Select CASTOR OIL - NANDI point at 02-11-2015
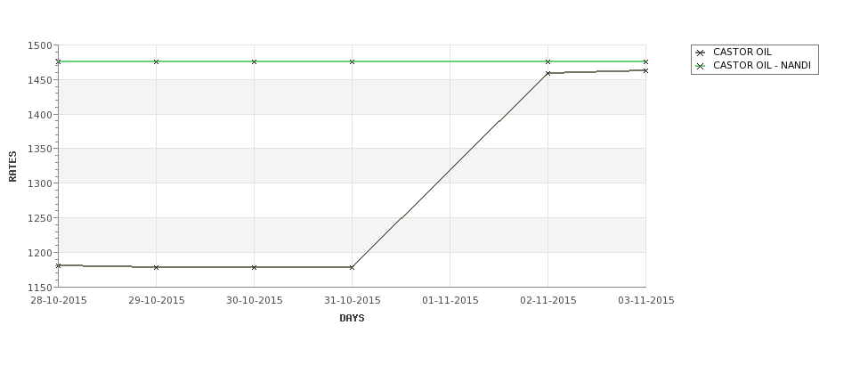The image size is (868, 382). [x=548, y=61]
